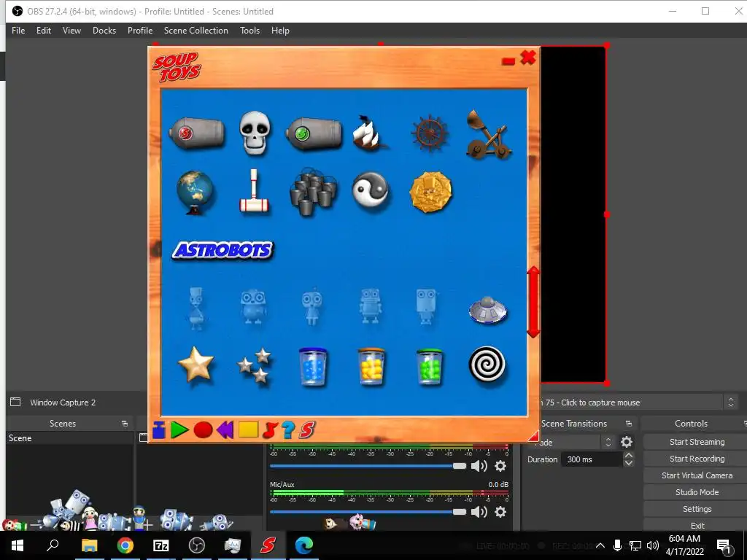Pick the single gold star toy

(196, 365)
